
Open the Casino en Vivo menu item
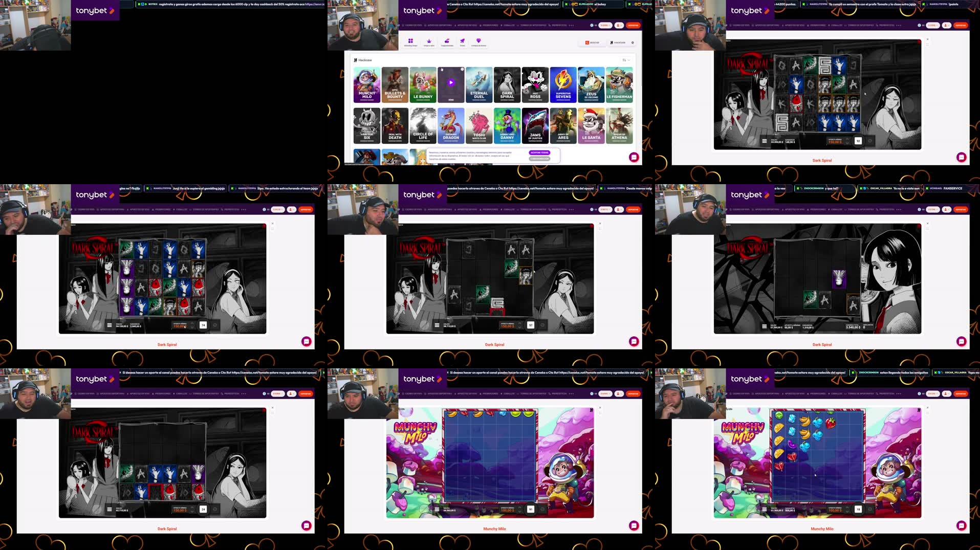413,25
